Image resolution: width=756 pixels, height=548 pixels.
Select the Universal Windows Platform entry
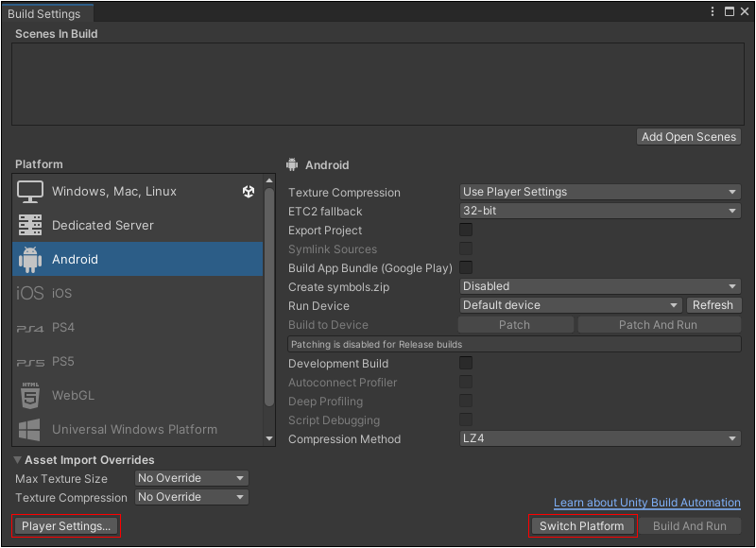coord(137,430)
